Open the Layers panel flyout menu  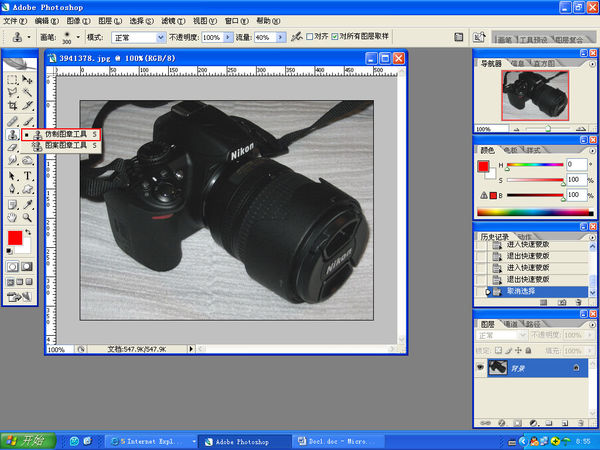tap(592, 325)
